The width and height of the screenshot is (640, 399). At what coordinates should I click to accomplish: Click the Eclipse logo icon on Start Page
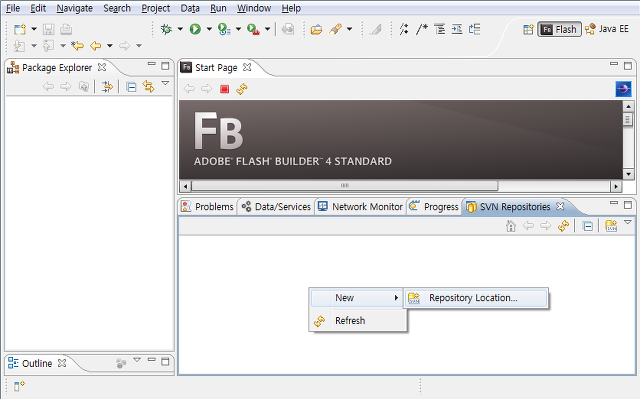[623, 89]
